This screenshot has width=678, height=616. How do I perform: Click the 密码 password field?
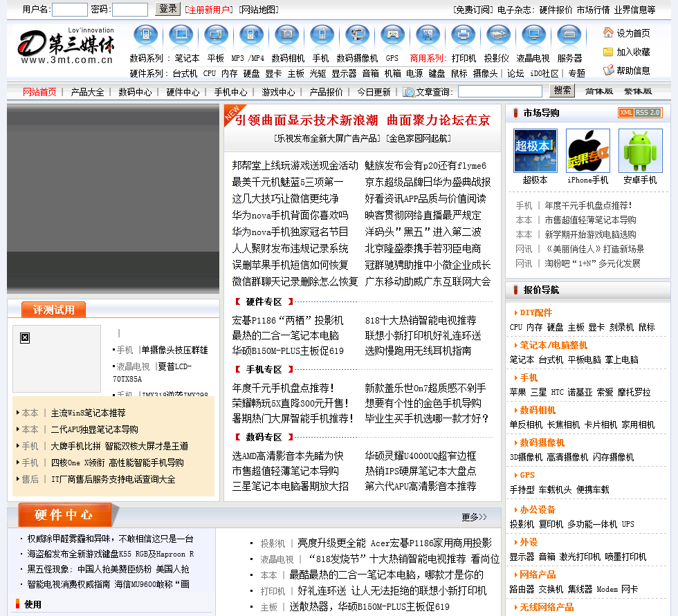pos(130,10)
